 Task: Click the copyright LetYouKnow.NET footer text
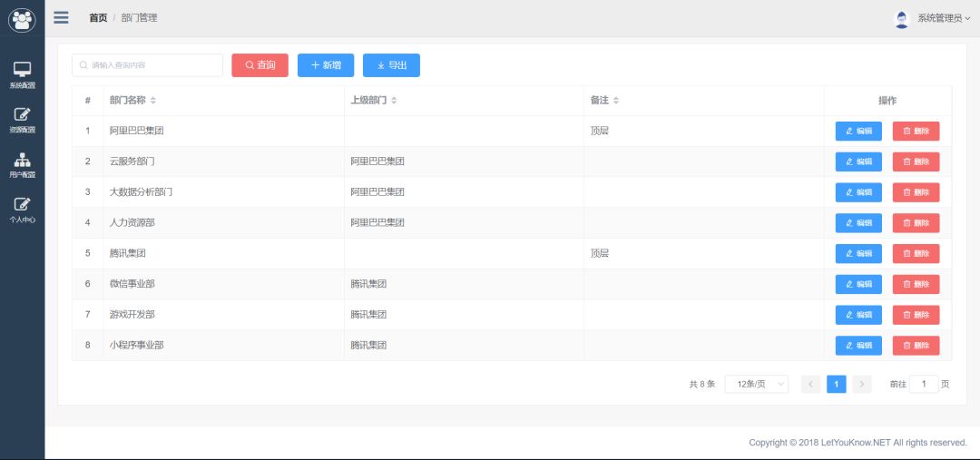point(858,443)
